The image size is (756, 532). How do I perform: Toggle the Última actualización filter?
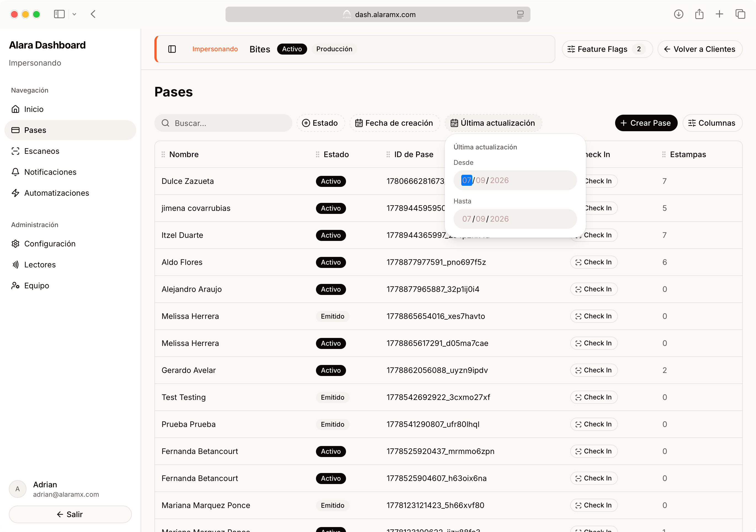coord(493,123)
